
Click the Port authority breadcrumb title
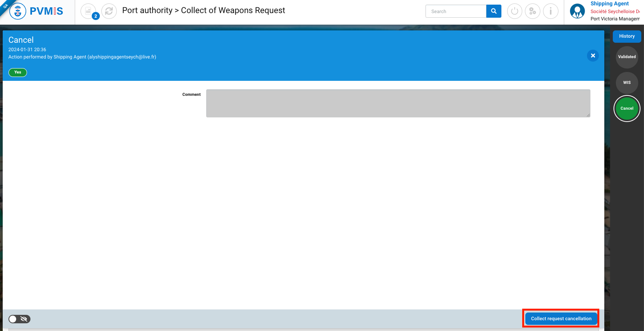[147, 10]
